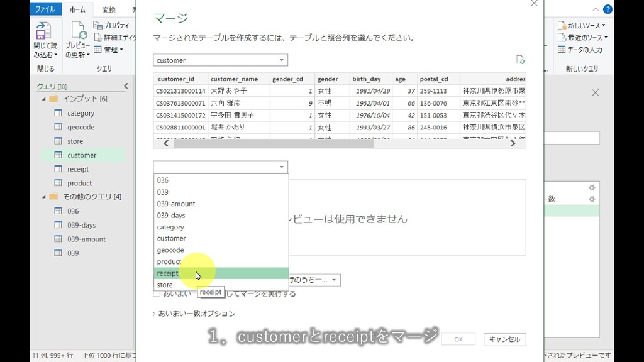Click the Refresh Preview icon

click(79, 31)
